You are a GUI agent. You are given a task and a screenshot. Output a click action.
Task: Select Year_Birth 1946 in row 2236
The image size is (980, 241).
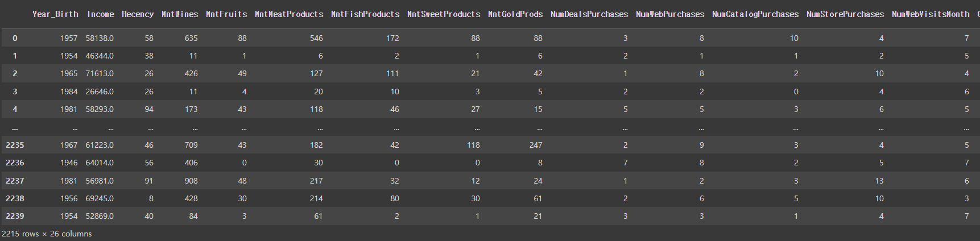tap(69, 163)
